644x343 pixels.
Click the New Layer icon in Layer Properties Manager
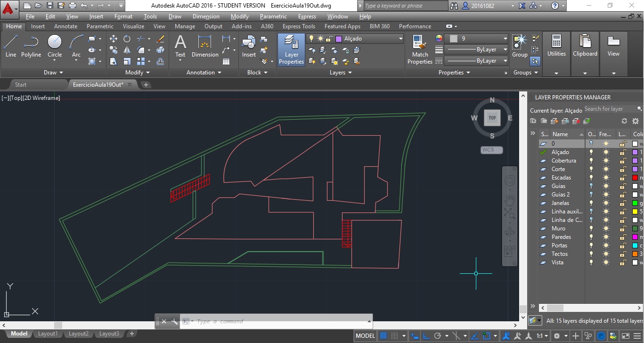554,121
